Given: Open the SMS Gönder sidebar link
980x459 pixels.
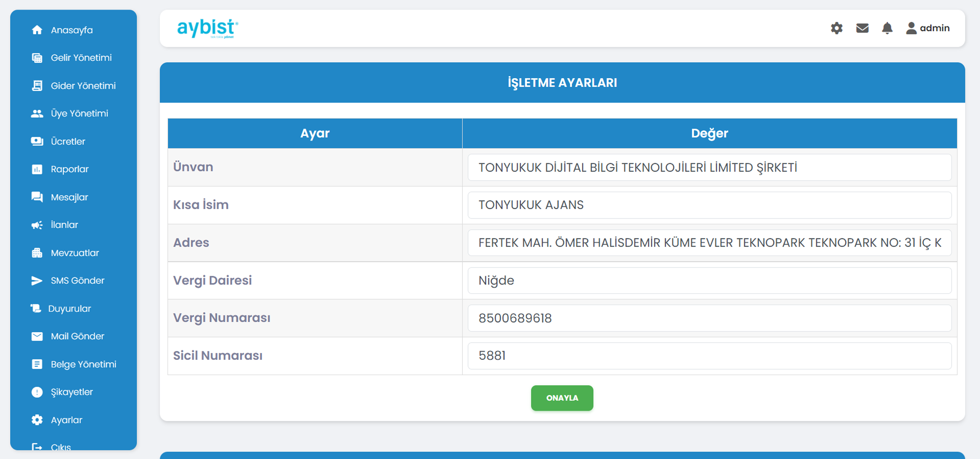Looking at the screenshot, I should tap(78, 281).
